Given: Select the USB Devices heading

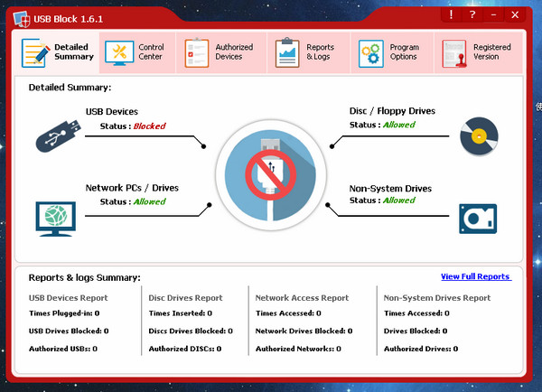Looking at the screenshot, I should pyautogui.click(x=112, y=112).
